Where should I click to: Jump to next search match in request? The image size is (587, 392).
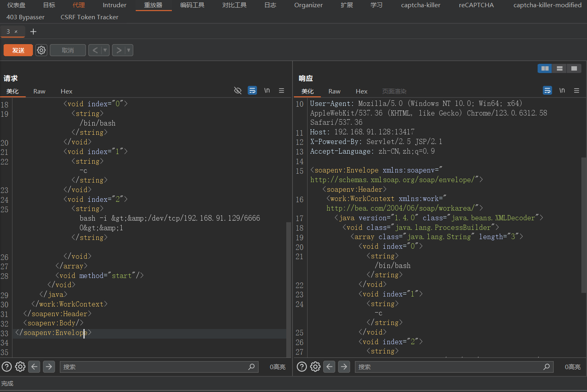49,367
